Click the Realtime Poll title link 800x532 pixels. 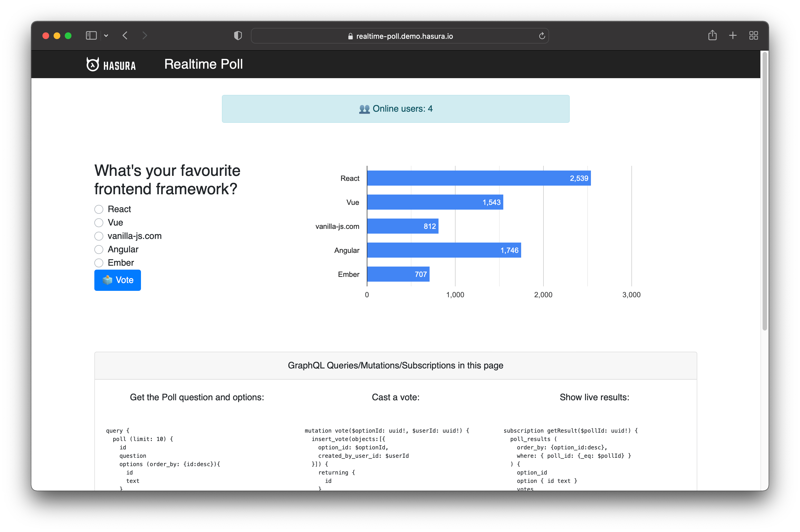point(203,64)
